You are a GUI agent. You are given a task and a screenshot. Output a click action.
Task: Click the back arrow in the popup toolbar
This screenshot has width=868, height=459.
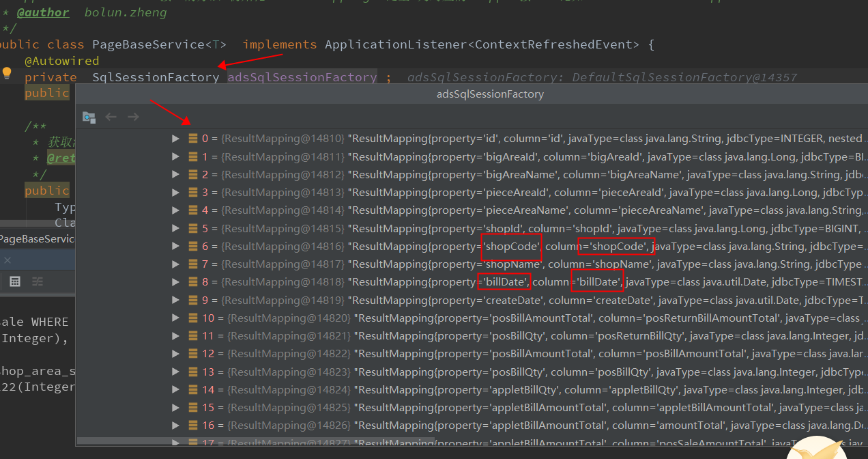(111, 116)
